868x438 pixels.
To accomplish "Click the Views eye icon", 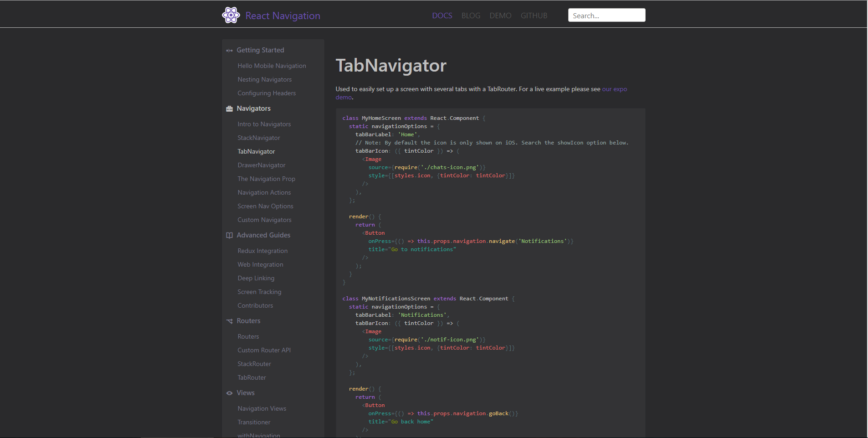I will tap(229, 393).
